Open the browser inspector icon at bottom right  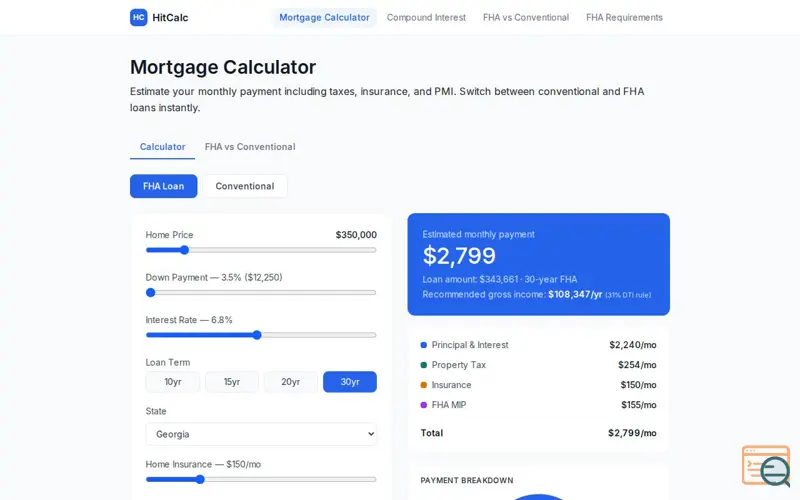point(766,466)
